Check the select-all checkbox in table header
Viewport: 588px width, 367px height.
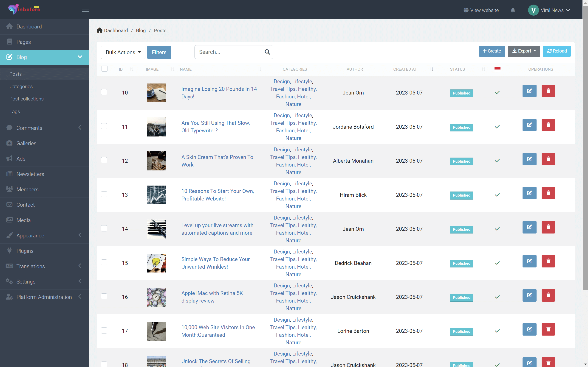tap(104, 69)
